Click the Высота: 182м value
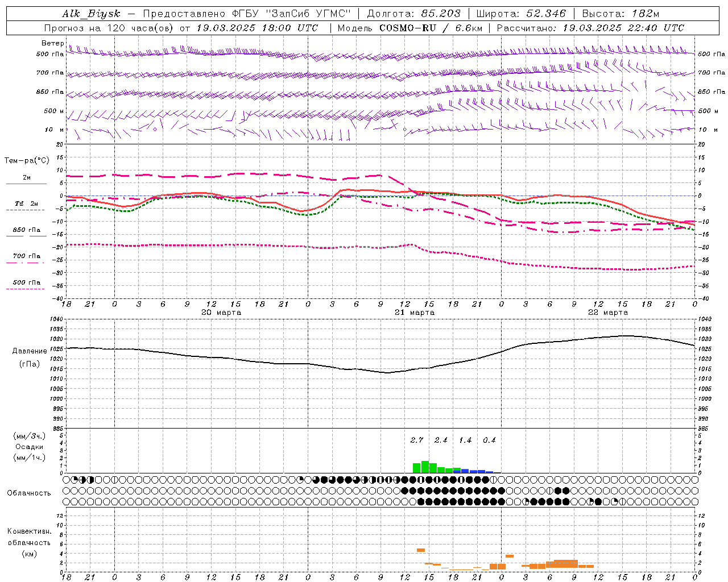The width and height of the screenshot is (728, 582). [x=621, y=14]
